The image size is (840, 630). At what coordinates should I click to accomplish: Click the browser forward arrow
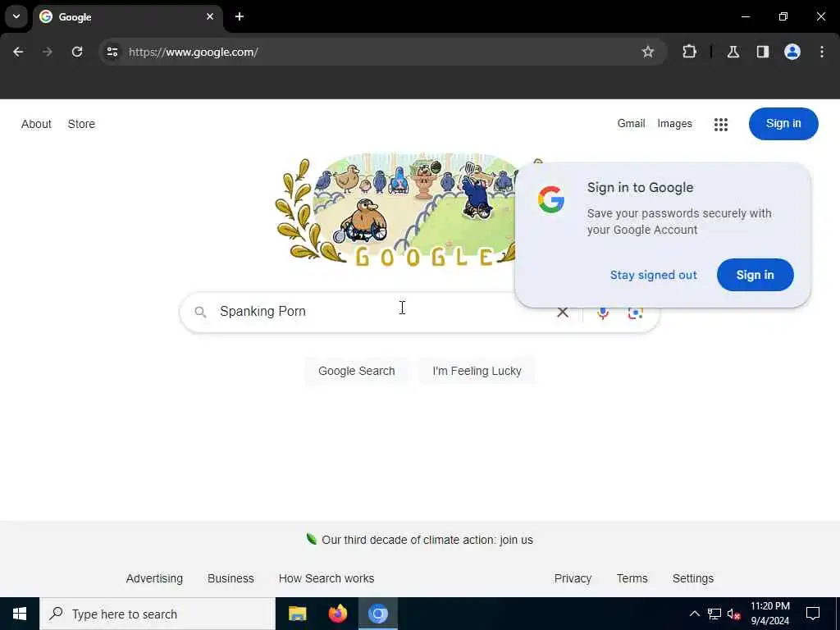click(48, 52)
